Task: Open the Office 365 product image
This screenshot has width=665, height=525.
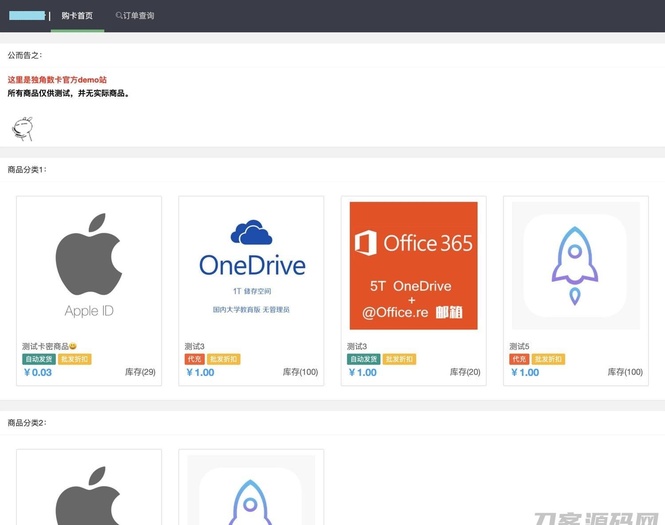Action: click(x=413, y=265)
